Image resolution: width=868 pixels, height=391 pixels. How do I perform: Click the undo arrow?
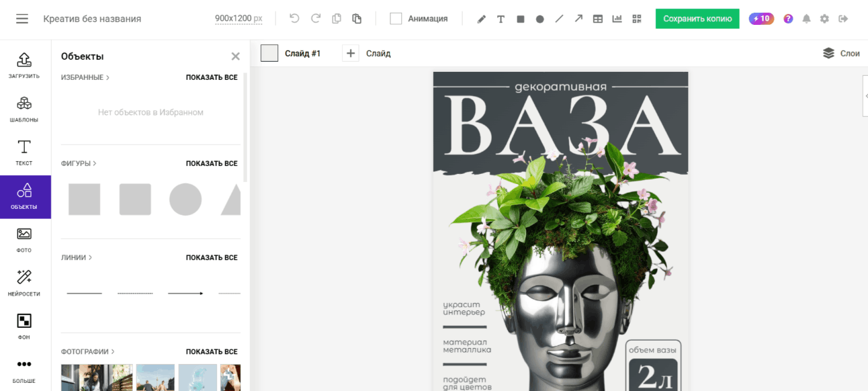click(294, 19)
